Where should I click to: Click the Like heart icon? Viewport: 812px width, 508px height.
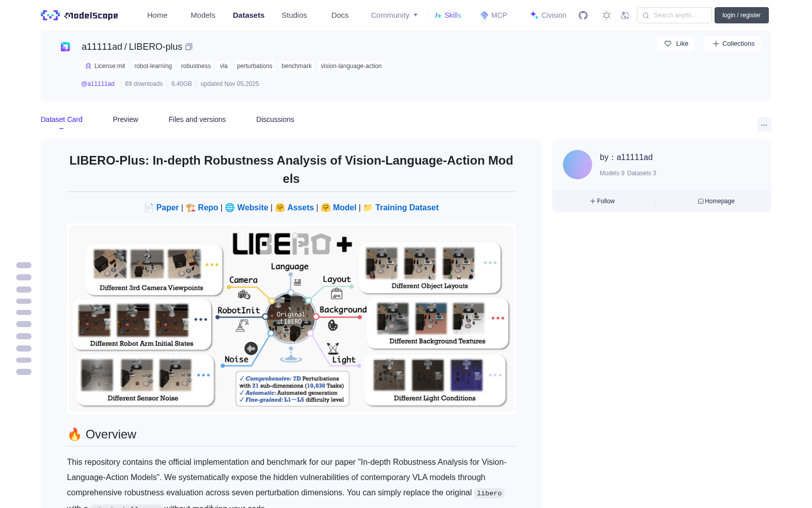[x=668, y=44]
